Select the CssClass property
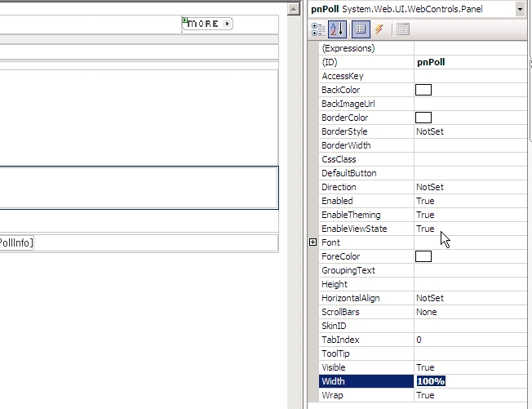The image size is (532, 409). pos(339,159)
